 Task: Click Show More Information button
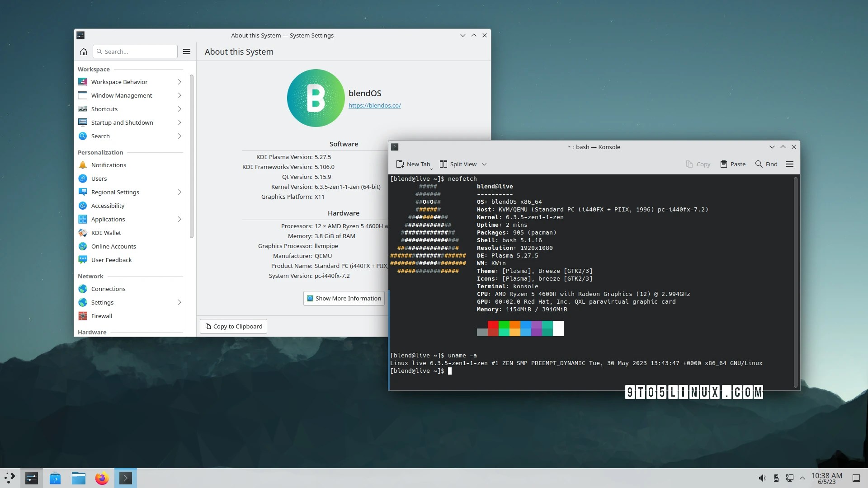(344, 298)
